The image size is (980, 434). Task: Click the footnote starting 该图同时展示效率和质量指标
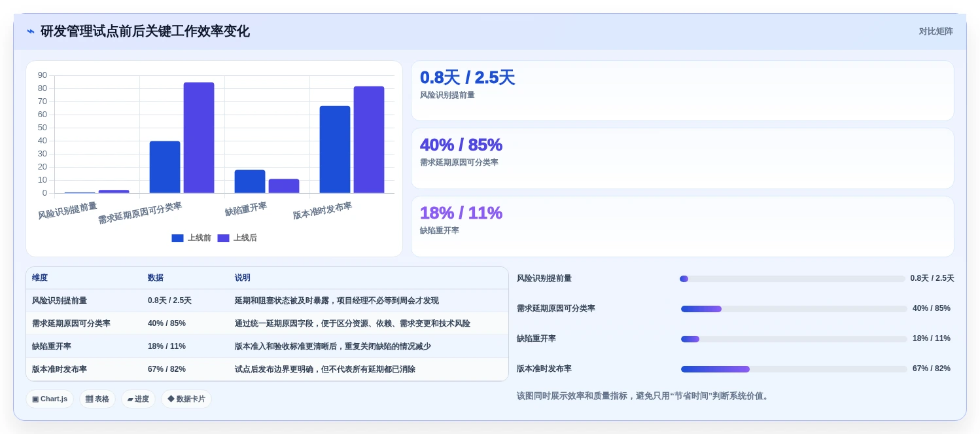[x=644, y=396]
